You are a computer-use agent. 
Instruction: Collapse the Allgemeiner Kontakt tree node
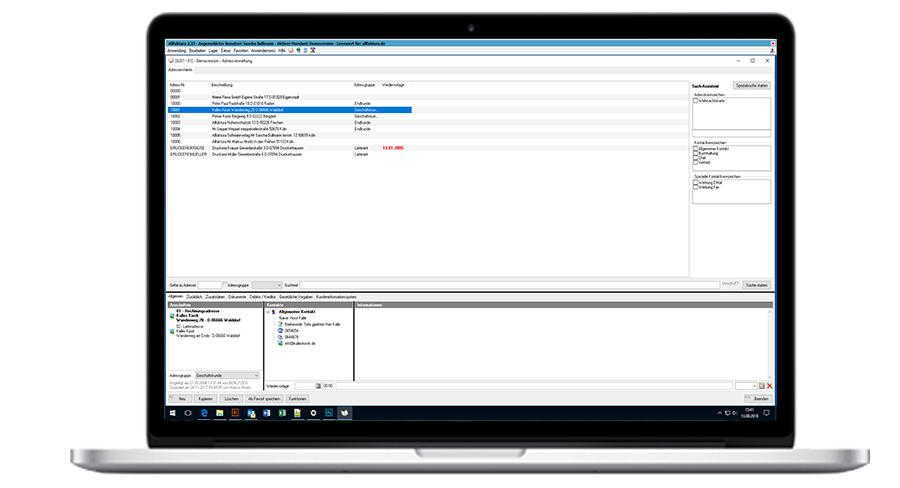[x=267, y=312]
